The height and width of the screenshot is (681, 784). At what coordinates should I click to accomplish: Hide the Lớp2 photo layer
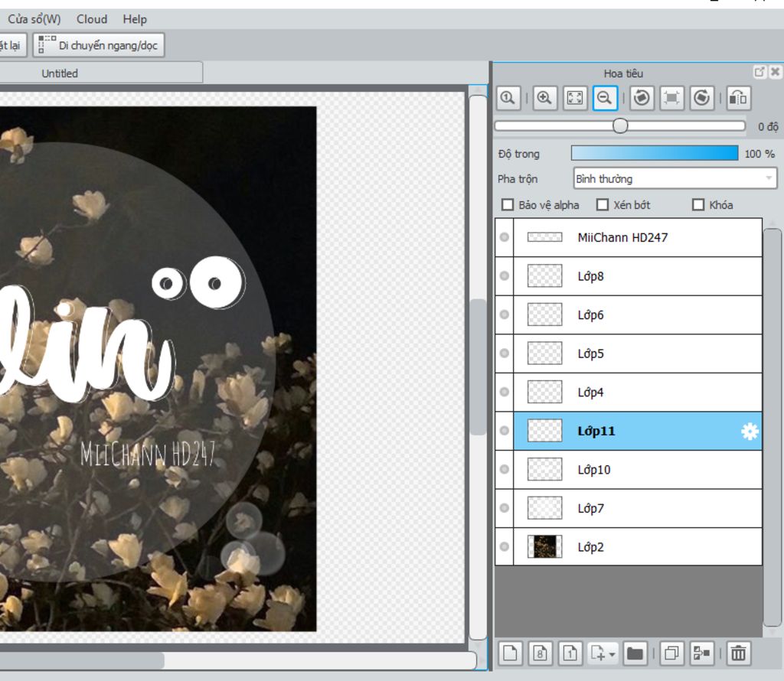tap(505, 546)
